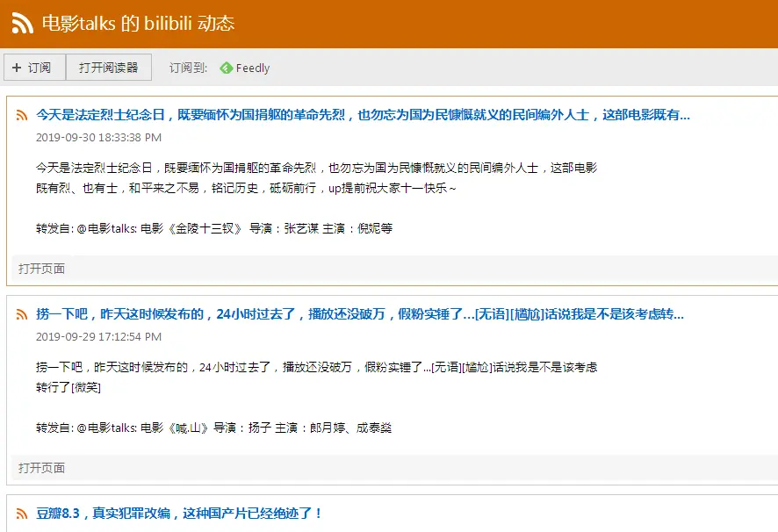
Task: Open the 捞一下吧，昨天这时候发布的 title link
Action: pos(360,314)
